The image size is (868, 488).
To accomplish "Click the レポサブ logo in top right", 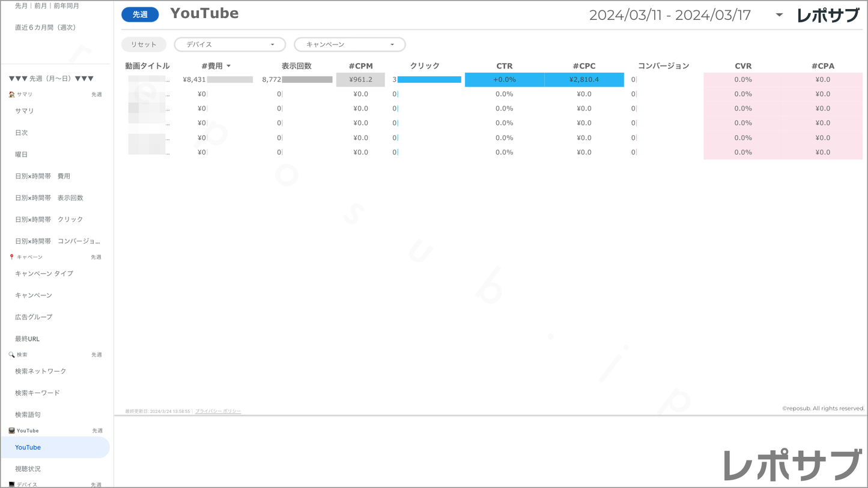I will pyautogui.click(x=828, y=15).
